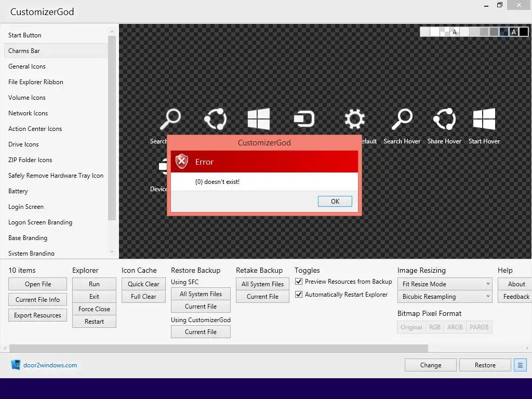Click the horizontal scrollbar thumb
Viewport: 532px width, 399px height.
point(219,349)
